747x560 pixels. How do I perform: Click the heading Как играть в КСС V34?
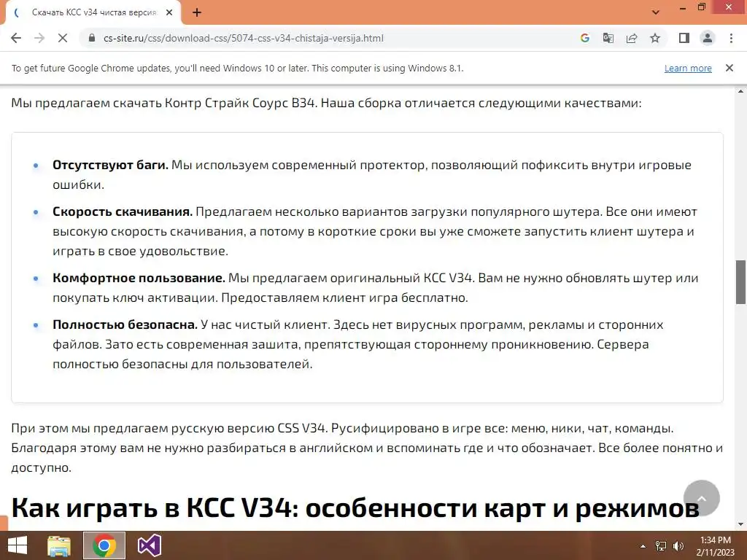(x=355, y=507)
